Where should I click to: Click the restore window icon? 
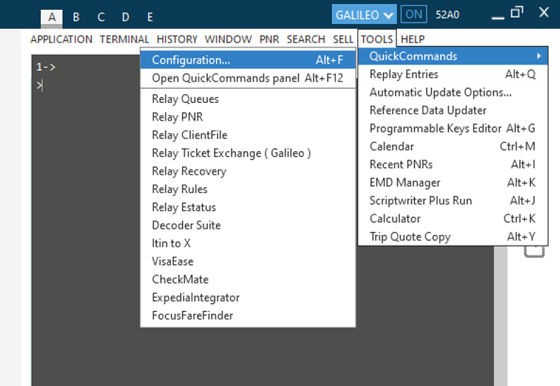tap(516, 13)
